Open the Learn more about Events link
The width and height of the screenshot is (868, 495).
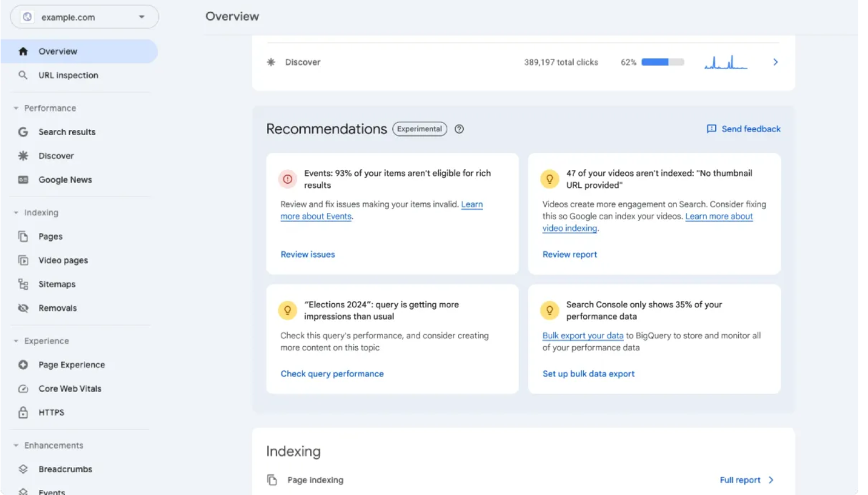(x=316, y=216)
